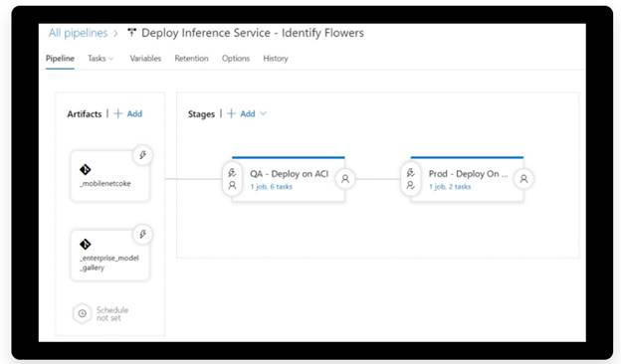This screenshot has height=364, width=621.
Task: Open the 1 job, 6 tasks link
Action: (272, 187)
